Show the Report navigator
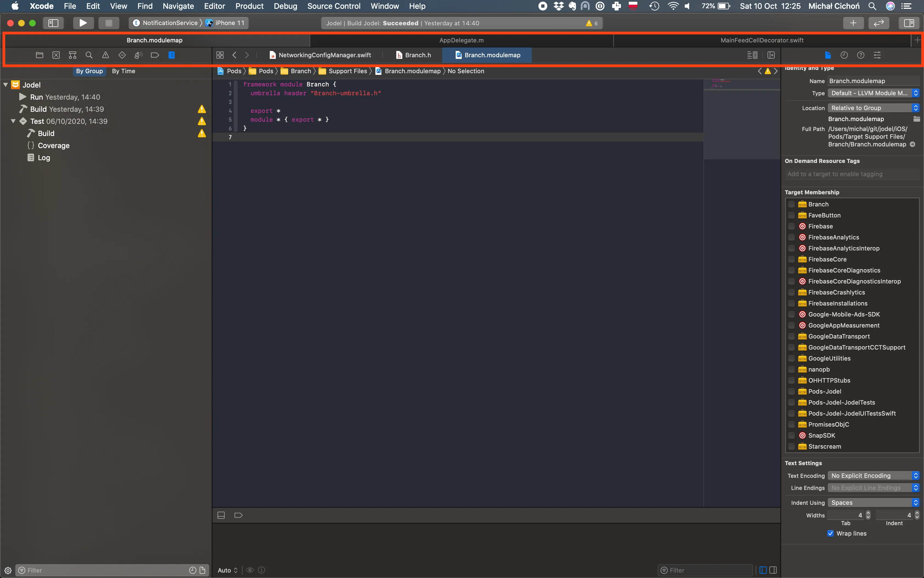The height and width of the screenshot is (578, 924). [x=171, y=55]
